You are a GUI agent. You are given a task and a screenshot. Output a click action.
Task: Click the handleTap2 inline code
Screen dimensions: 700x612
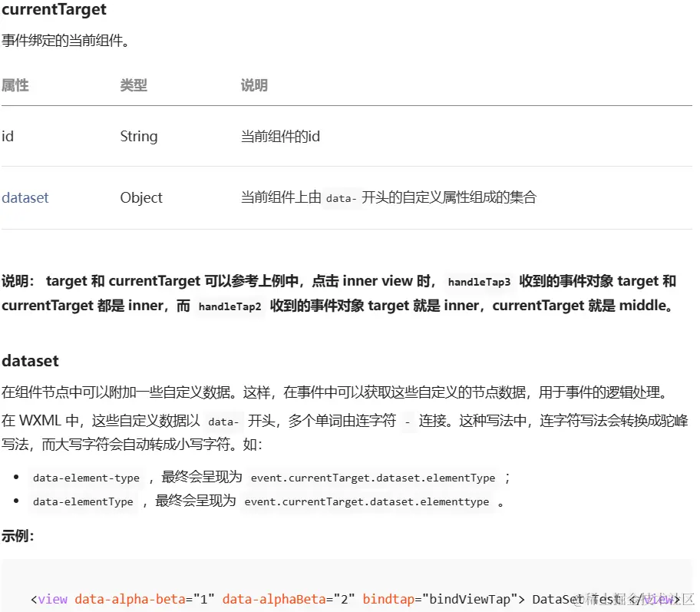229,306
